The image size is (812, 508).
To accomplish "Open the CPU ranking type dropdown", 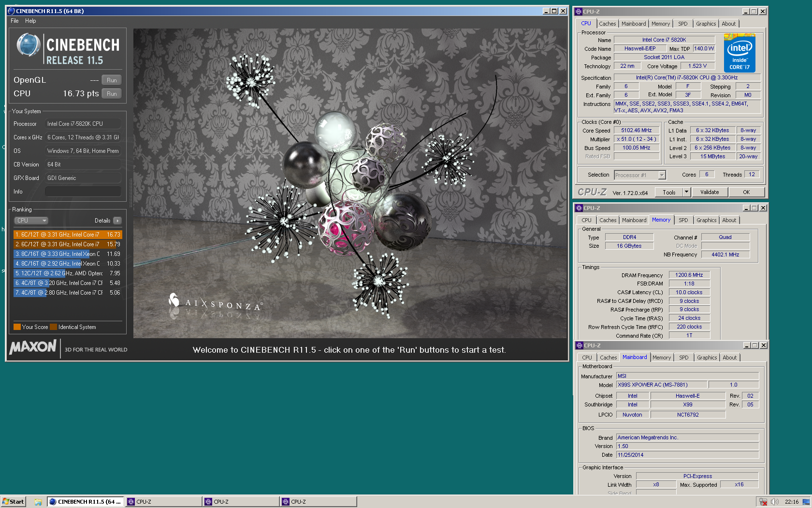I will (x=31, y=221).
